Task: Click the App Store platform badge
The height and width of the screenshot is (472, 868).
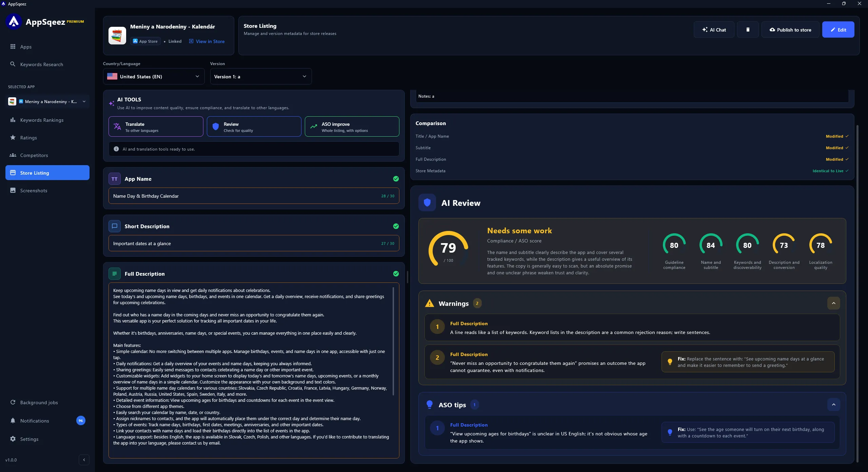Action: 145,41
